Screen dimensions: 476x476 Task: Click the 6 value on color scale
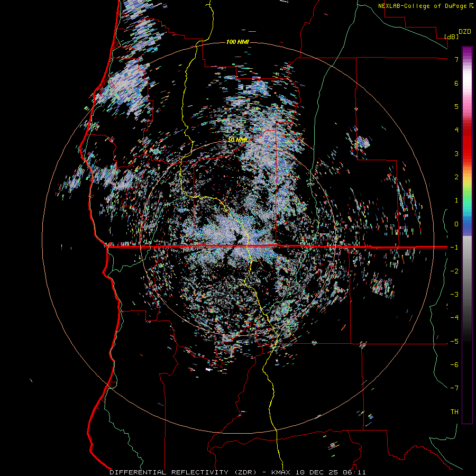tap(456, 83)
